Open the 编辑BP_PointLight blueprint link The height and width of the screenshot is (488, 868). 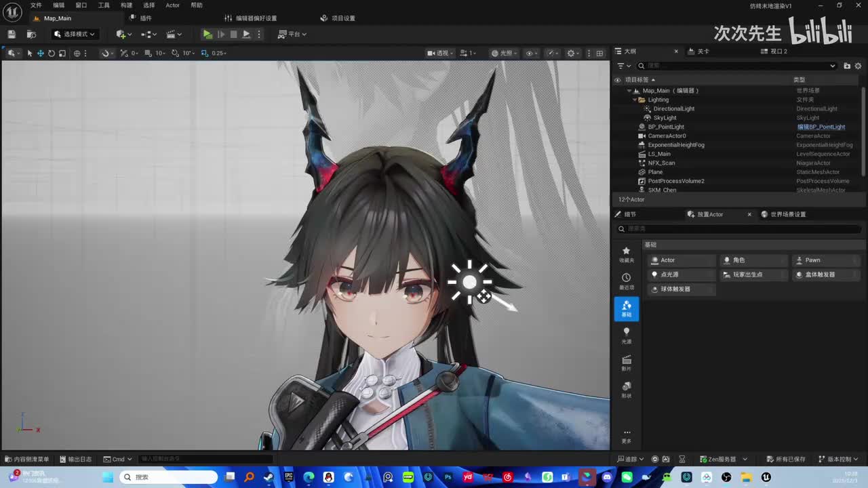click(821, 127)
